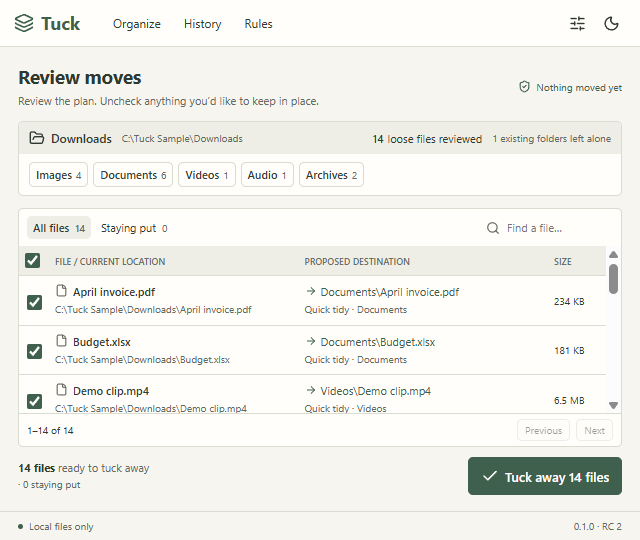Click the Tuck stacked-layers logo icon
Viewport: 640px width, 540px height.
(24, 23)
